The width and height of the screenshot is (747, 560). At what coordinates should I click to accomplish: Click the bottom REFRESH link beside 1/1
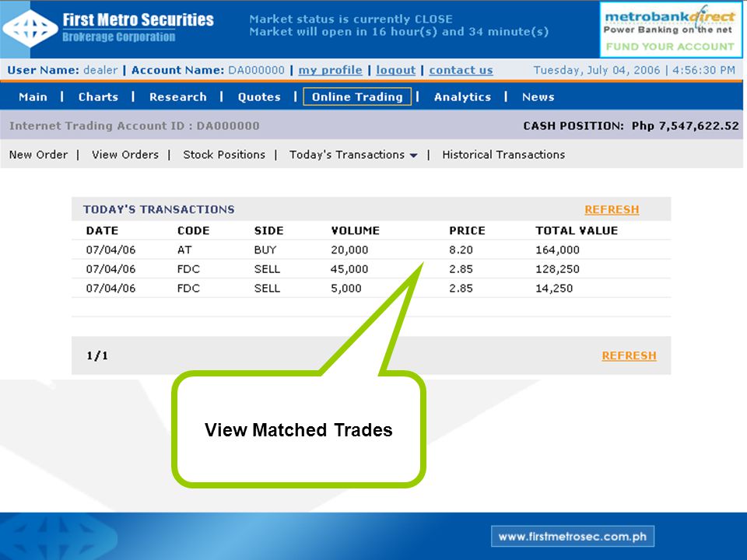pyautogui.click(x=629, y=355)
